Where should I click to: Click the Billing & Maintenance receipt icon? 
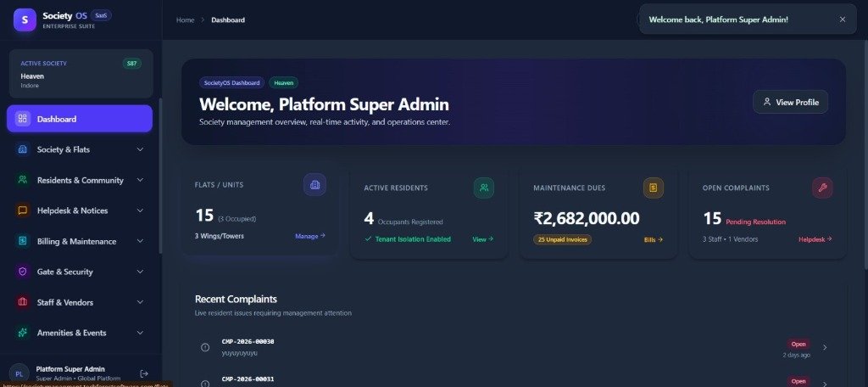click(23, 241)
